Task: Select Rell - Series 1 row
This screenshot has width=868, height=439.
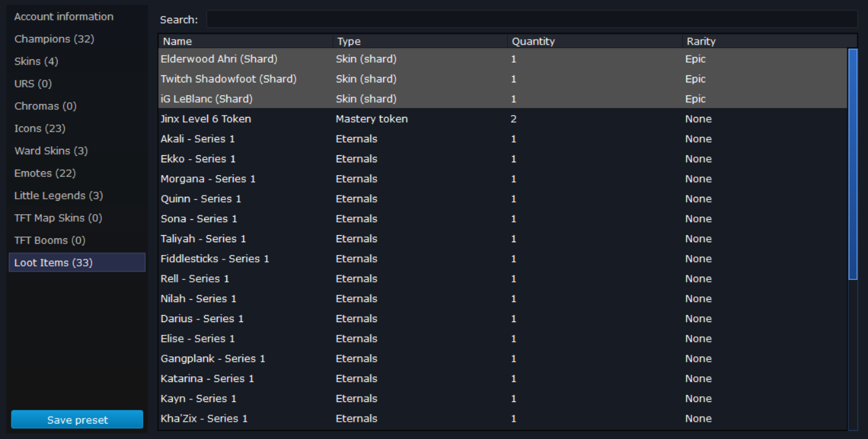Action: (x=503, y=279)
